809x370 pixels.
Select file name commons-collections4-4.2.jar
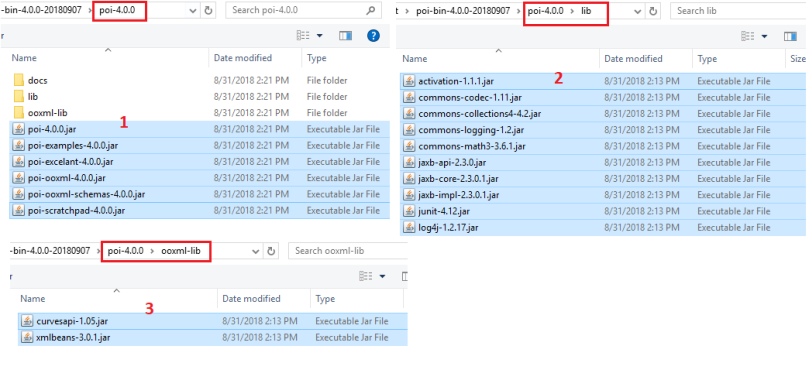[x=480, y=114]
